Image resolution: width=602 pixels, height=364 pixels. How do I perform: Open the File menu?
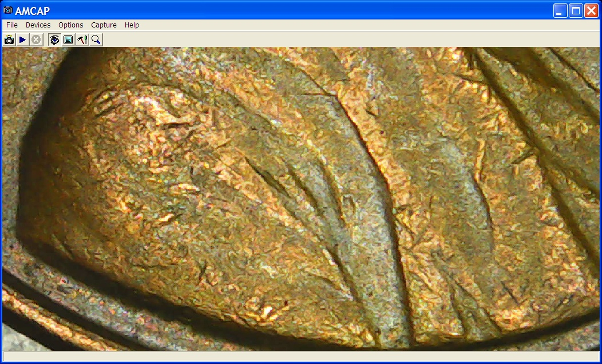(x=12, y=25)
